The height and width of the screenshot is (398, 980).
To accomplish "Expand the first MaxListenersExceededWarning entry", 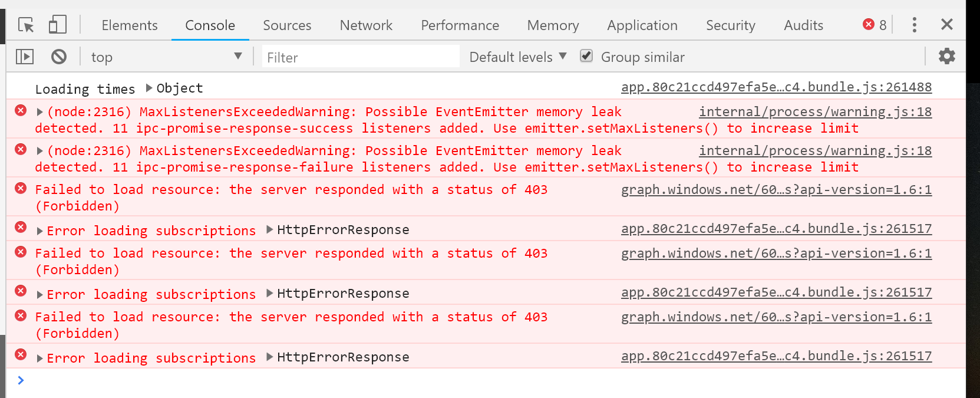I will 39,111.
